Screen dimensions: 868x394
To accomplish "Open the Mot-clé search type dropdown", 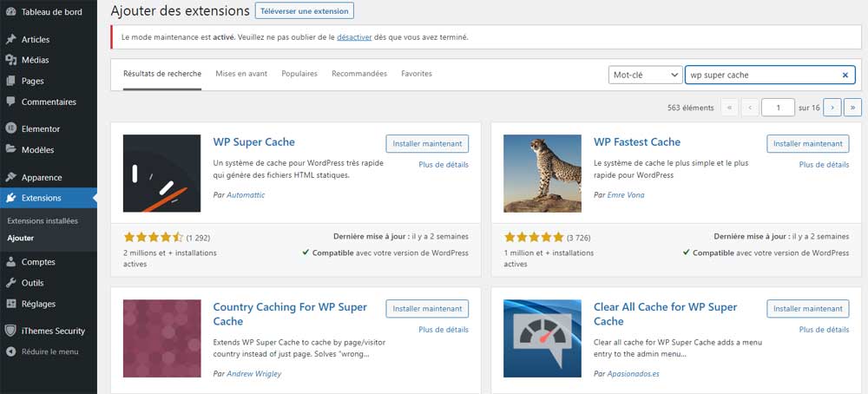I will pyautogui.click(x=645, y=75).
